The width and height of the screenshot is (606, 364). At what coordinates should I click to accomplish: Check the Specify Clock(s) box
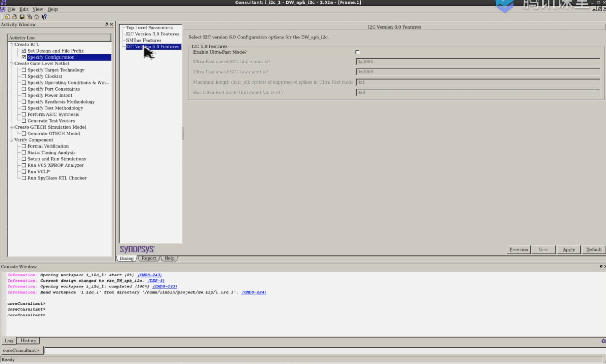pyautogui.click(x=24, y=76)
